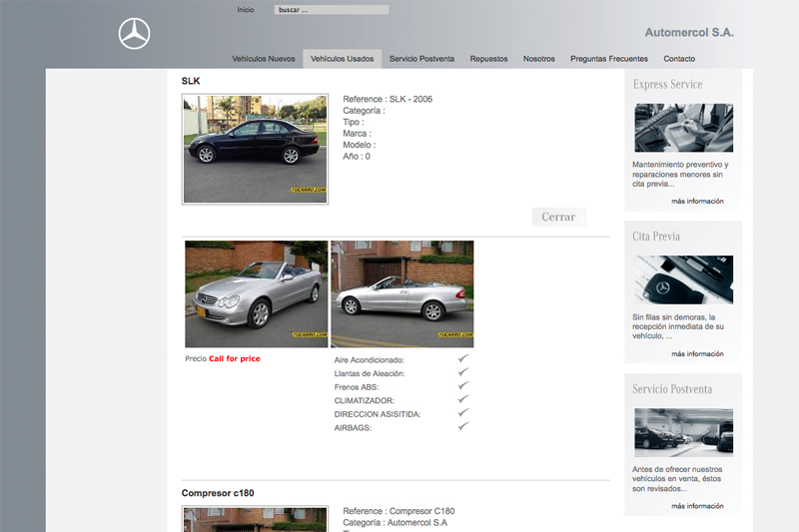Click Reference : SLK - 2006 text

(388, 99)
